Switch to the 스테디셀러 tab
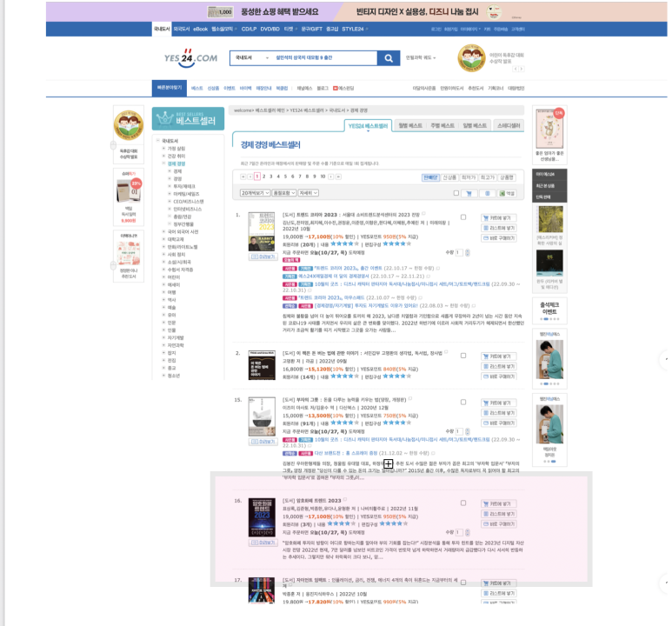 coord(509,125)
